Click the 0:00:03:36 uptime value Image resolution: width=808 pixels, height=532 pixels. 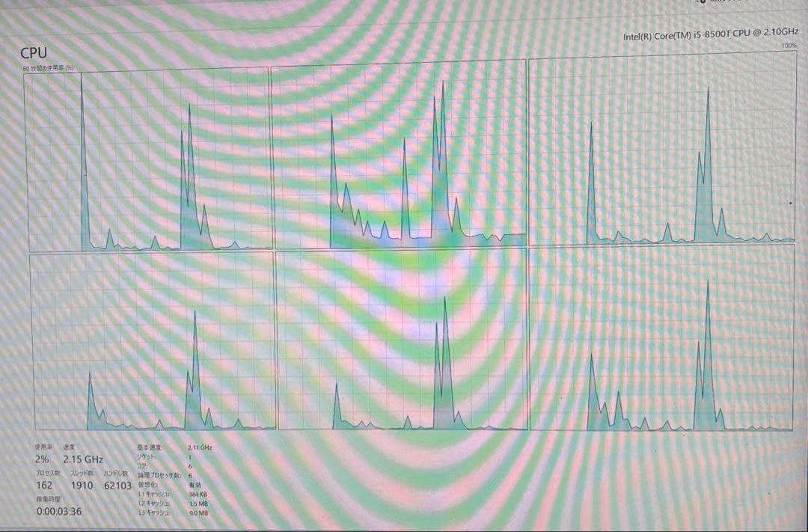[x=59, y=512]
